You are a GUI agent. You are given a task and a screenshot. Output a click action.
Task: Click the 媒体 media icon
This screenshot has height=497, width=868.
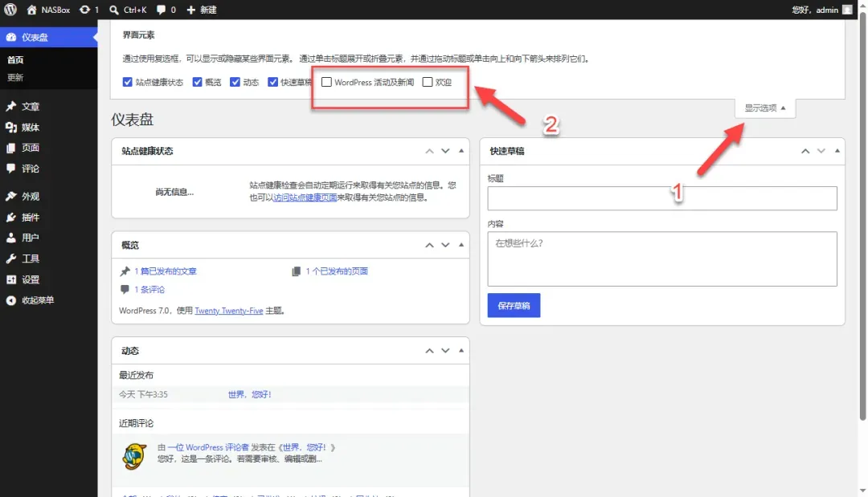(x=11, y=127)
